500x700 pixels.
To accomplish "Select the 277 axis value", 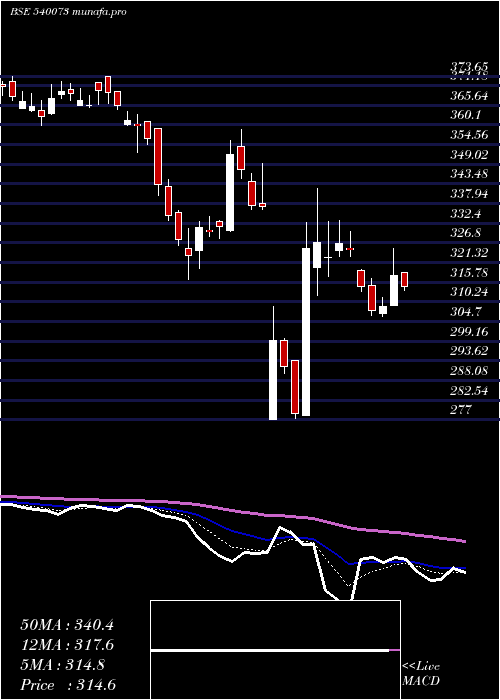I will (461, 410).
